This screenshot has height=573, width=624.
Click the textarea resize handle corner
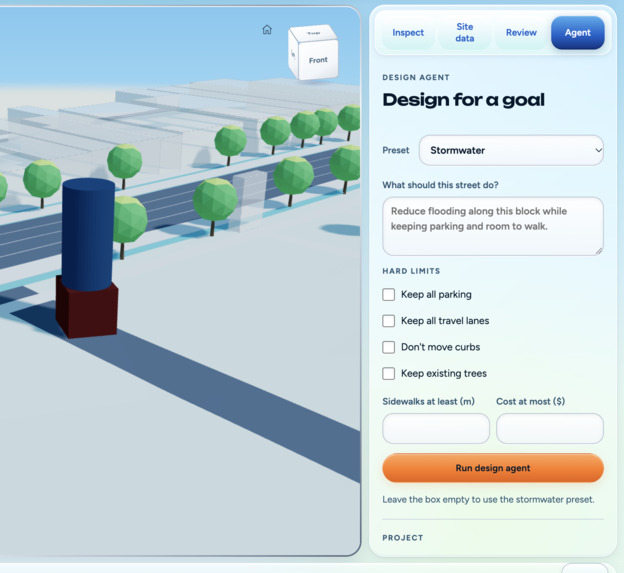599,251
